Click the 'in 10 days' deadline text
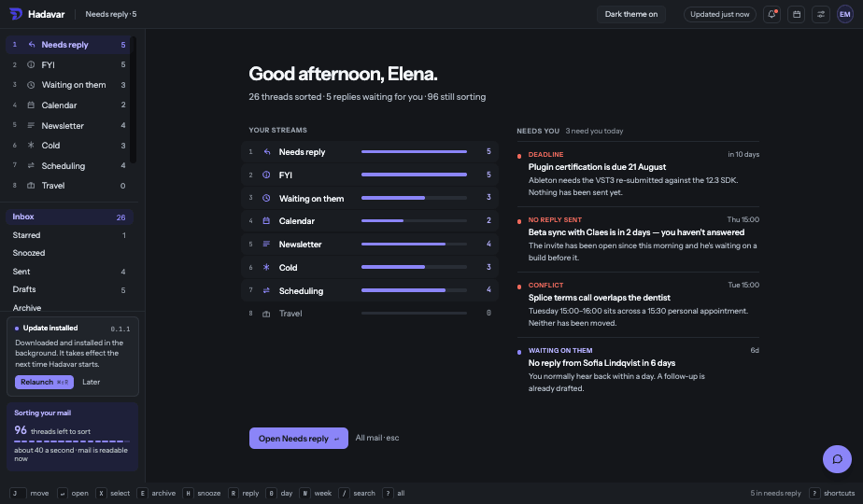 (743, 154)
